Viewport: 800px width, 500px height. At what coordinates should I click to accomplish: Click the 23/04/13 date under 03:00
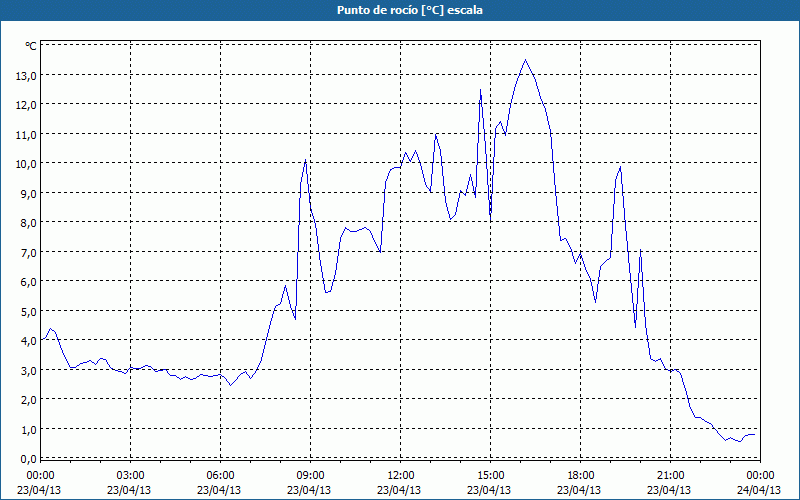(129, 490)
